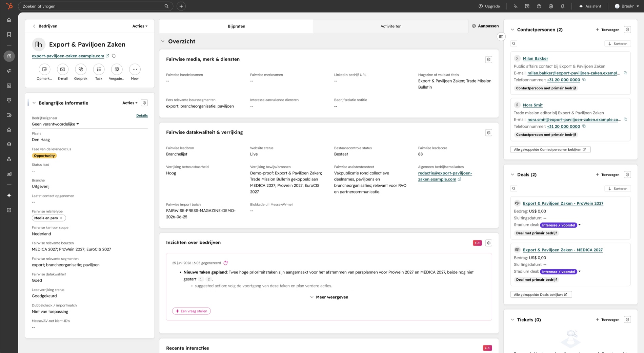Click the E-mail icon button

[63, 69]
